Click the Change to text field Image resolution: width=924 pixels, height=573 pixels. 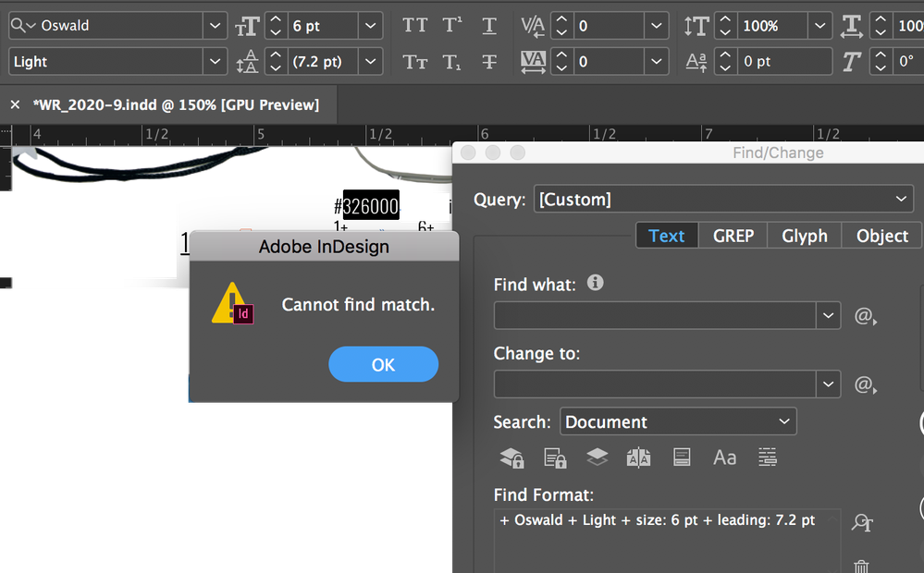pyautogui.click(x=655, y=384)
